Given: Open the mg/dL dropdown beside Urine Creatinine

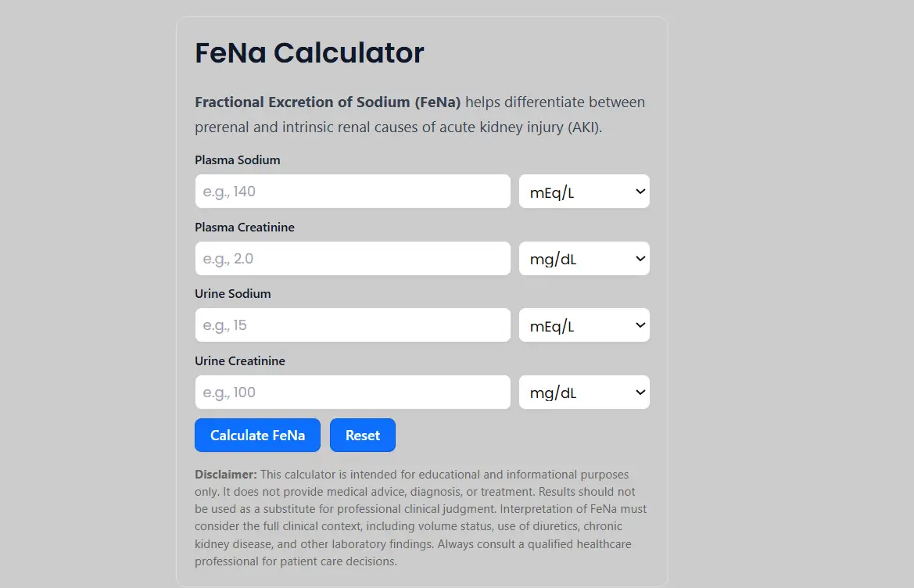Looking at the screenshot, I should coord(584,392).
